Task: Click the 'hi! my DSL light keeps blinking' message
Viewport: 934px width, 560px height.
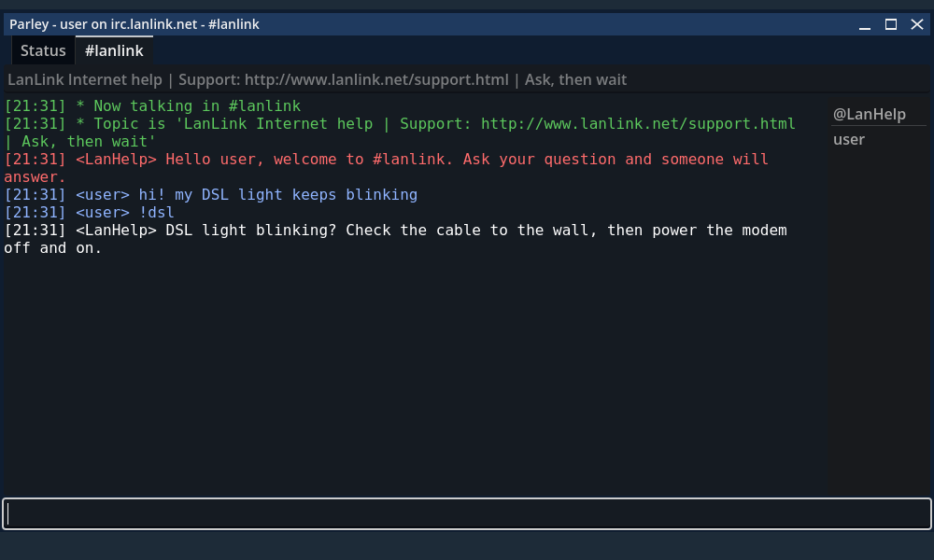Action: 211,195
